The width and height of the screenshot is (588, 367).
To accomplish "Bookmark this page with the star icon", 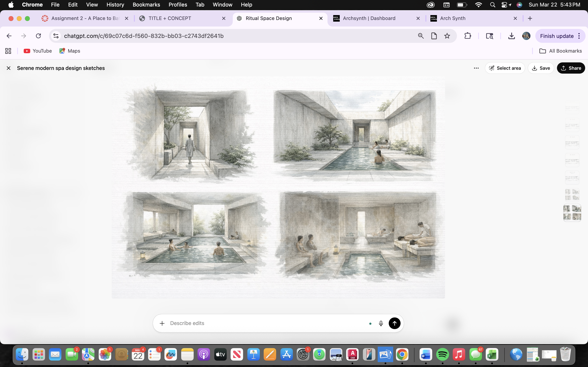I will pos(447,36).
